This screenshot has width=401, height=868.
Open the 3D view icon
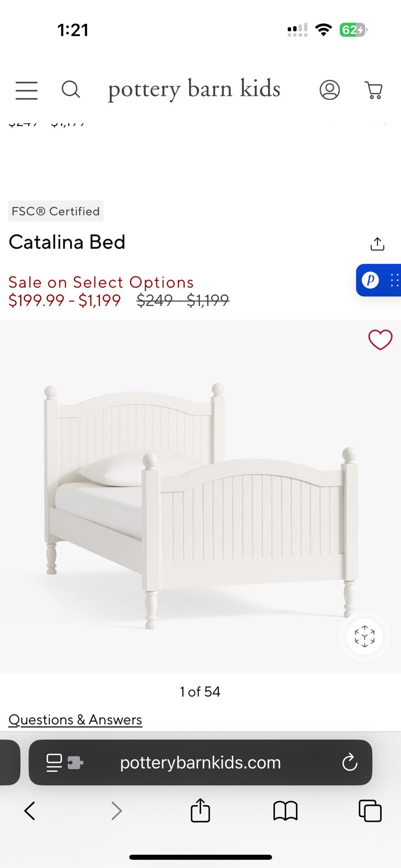tap(364, 637)
